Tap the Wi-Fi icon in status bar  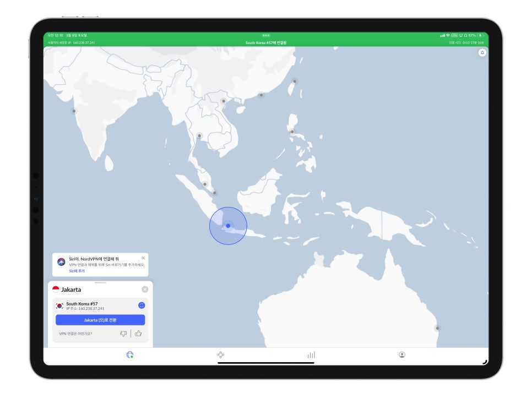pos(448,35)
